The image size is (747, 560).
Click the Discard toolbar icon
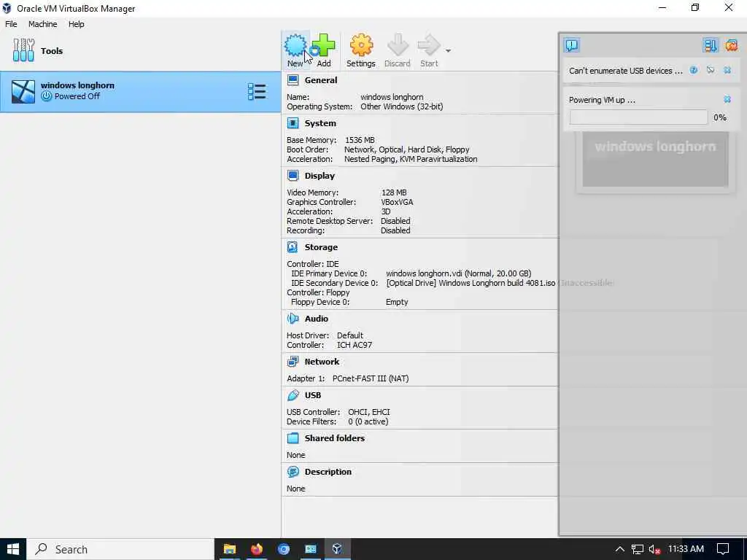[x=398, y=46]
